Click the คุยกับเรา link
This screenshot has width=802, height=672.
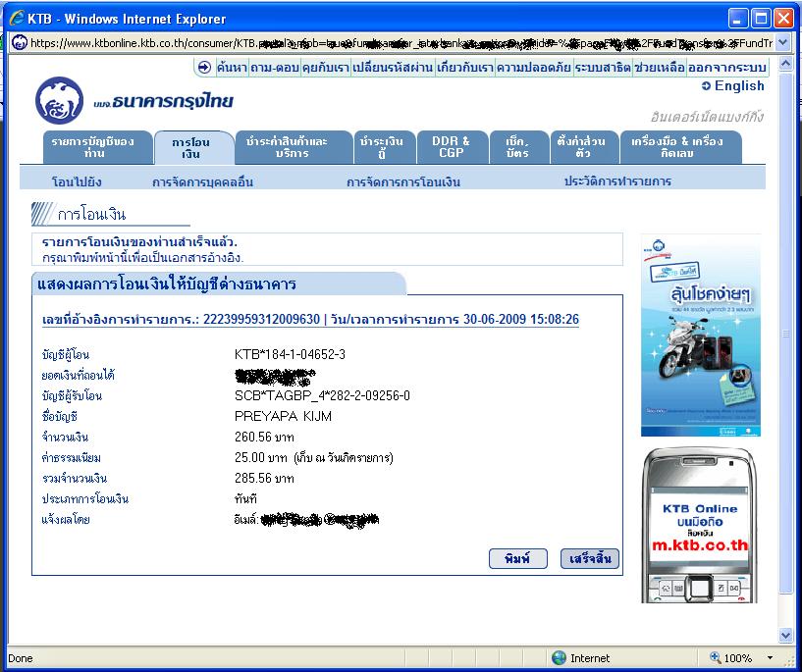(x=325, y=67)
